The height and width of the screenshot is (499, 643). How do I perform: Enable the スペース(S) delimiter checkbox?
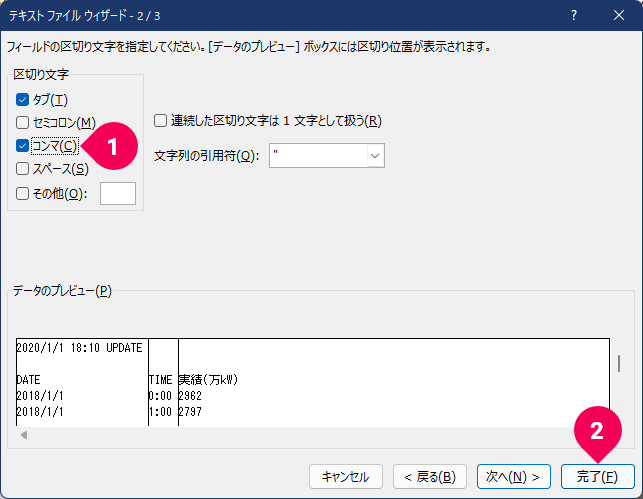23,169
